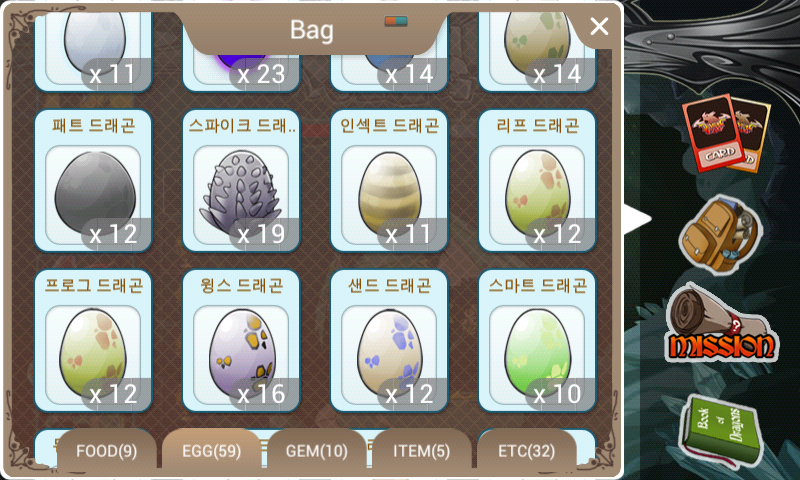800x480 pixels.
Task: Select the 스파이크 드래곤 spiky egg
Action: 241,181
